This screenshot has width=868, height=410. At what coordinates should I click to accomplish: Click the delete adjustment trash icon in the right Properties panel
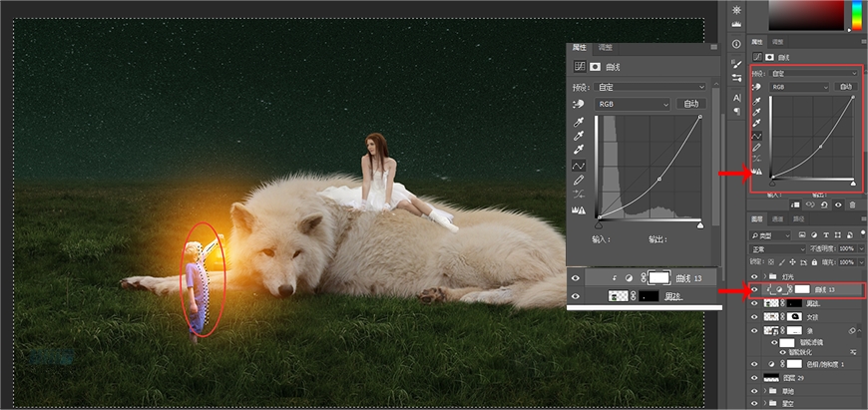[x=851, y=205]
